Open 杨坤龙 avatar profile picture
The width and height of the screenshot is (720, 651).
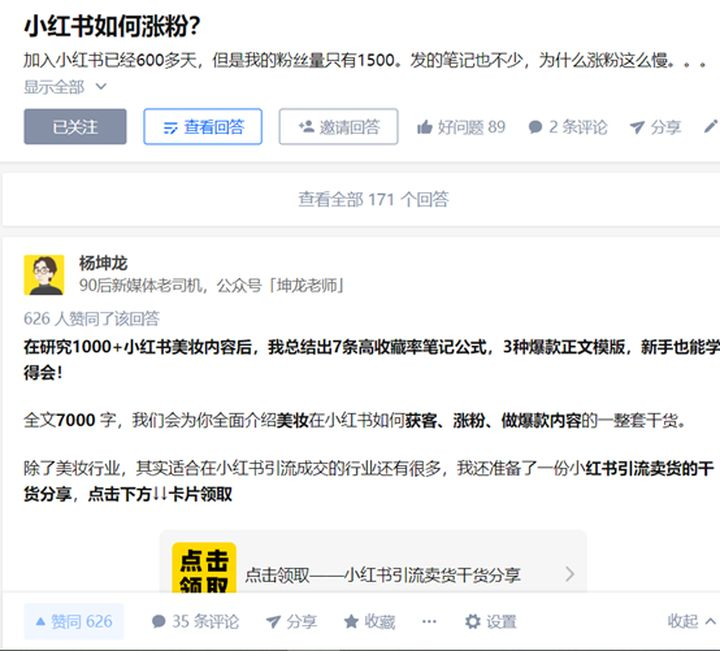pyautogui.click(x=44, y=275)
